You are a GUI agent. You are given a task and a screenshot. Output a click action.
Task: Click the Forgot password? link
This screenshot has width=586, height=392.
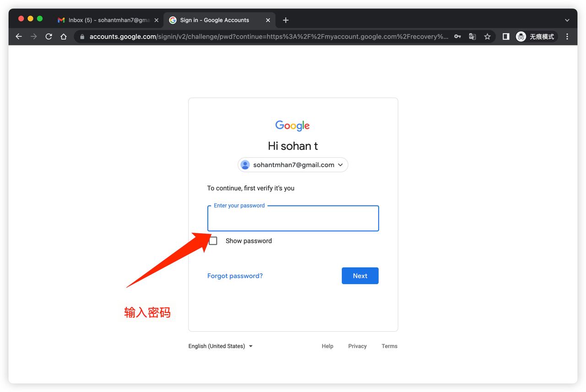pyautogui.click(x=235, y=276)
